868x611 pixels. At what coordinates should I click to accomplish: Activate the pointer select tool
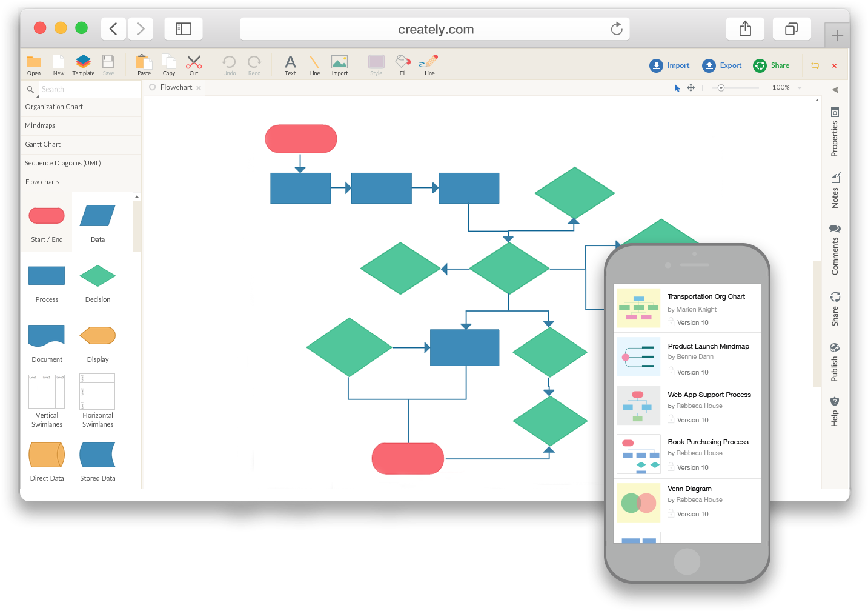point(677,88)
